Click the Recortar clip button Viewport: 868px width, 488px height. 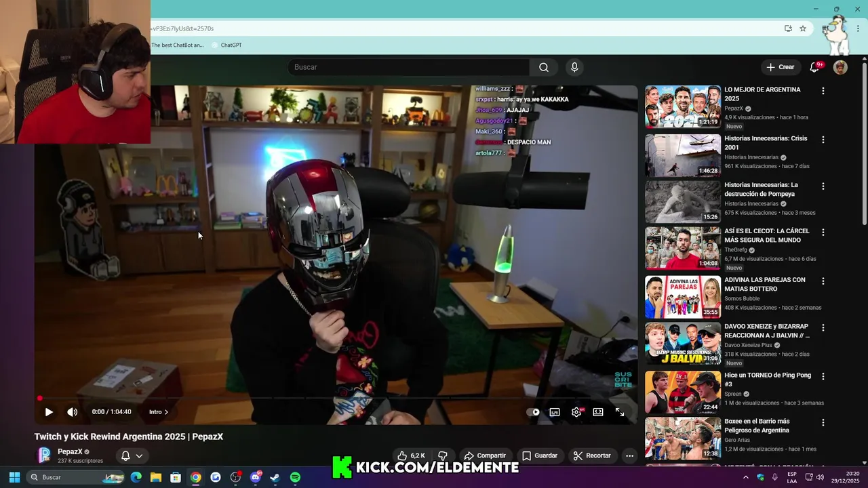pyautogui.click(x=592, y=455)
